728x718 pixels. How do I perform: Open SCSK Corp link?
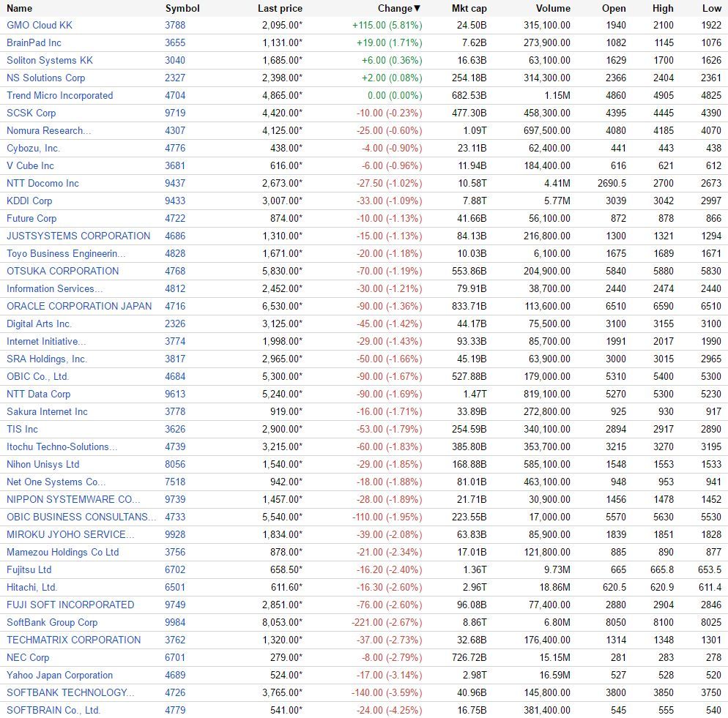(31, 113)
